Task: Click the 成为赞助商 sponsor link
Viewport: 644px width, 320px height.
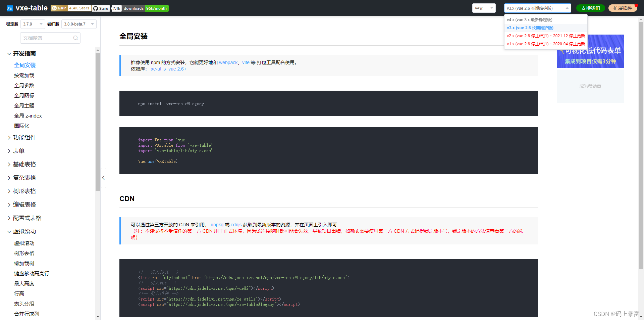Action: point(590,86)
